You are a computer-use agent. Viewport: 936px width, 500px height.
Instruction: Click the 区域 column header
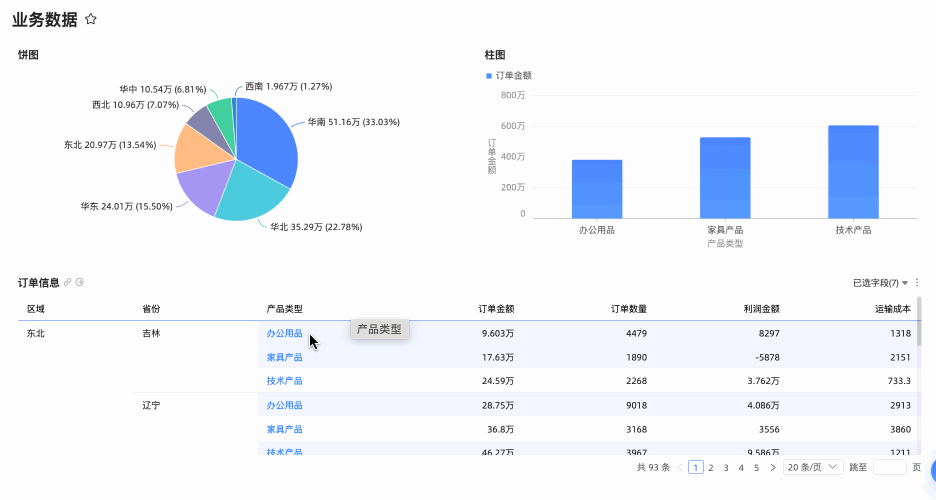click(36, 309)
